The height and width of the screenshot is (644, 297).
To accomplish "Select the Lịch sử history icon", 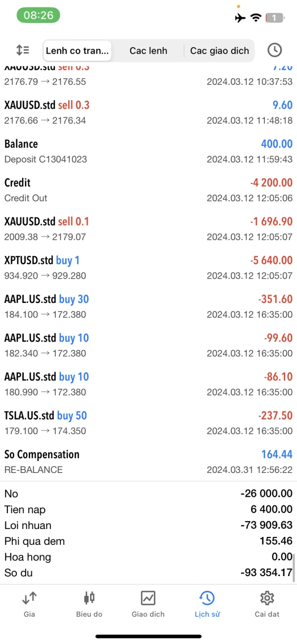I will [207, 604].
